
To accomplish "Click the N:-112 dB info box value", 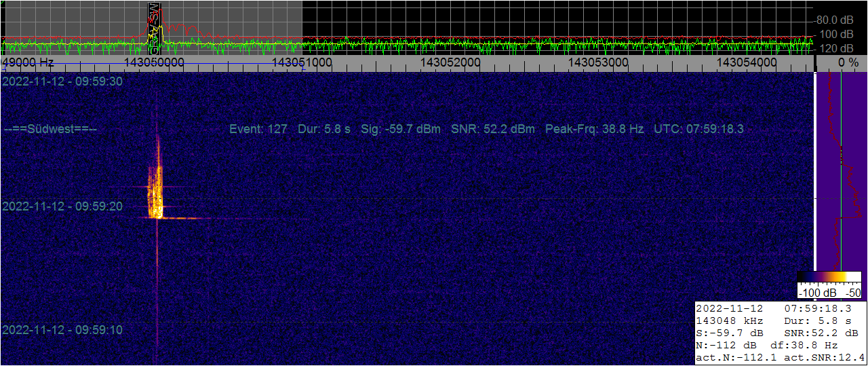I will (726, 346).
